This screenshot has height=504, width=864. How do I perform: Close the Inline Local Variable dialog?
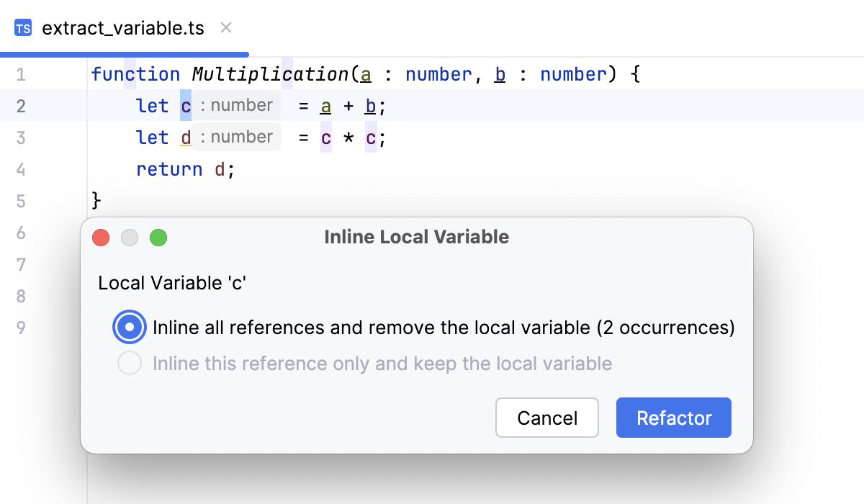[x=101, y=238]
